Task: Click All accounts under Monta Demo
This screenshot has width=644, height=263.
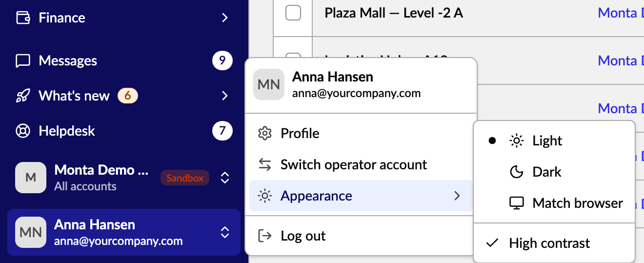Action: 85,186
